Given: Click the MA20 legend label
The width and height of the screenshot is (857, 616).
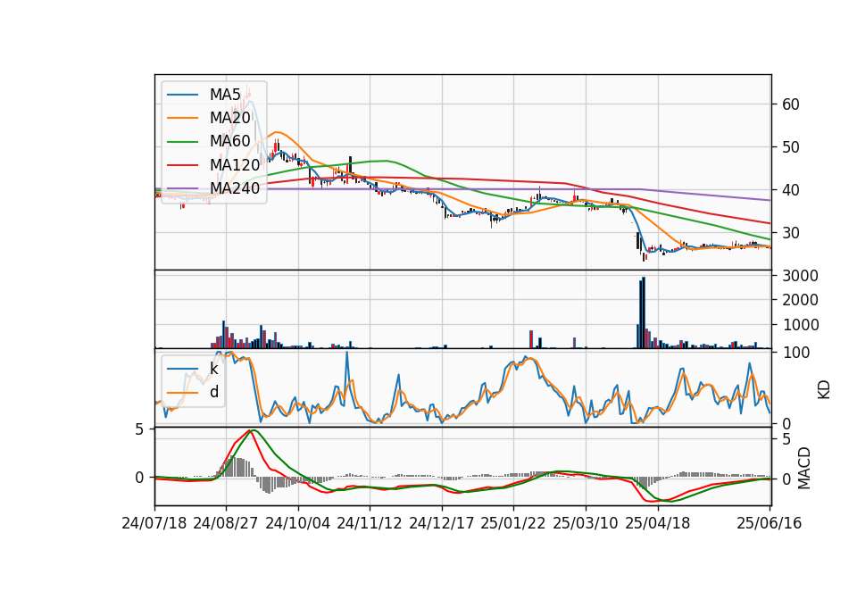Looking at the screenshot, I should pos(229,118).
